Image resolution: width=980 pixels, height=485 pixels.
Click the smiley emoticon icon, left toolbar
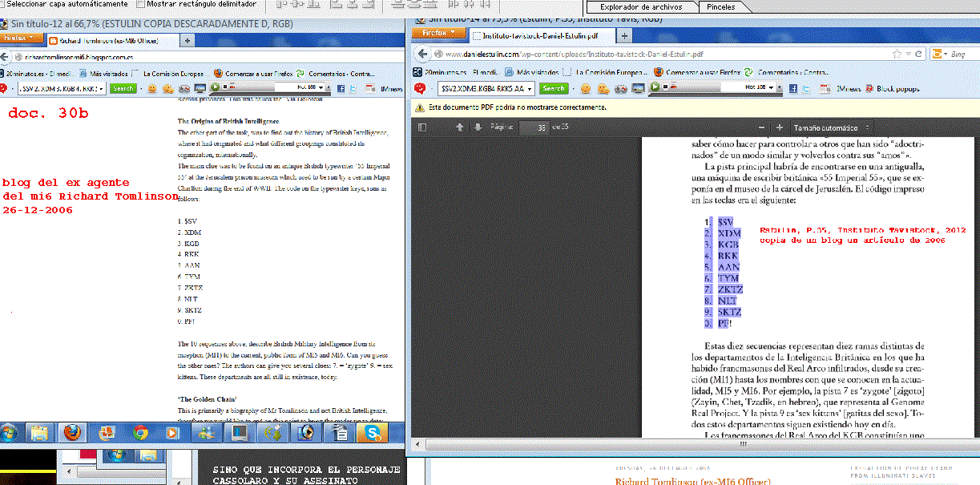point(151,88)
